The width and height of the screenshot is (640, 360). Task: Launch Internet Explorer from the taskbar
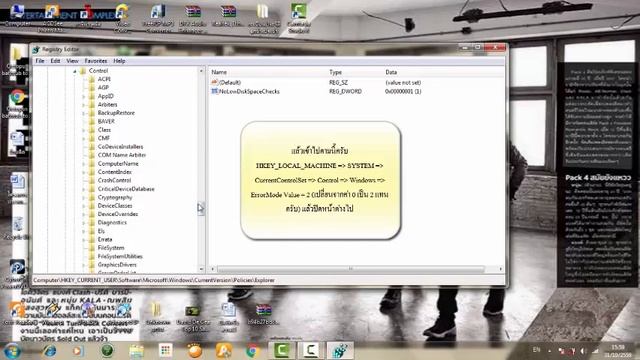[x=50, y=351]
